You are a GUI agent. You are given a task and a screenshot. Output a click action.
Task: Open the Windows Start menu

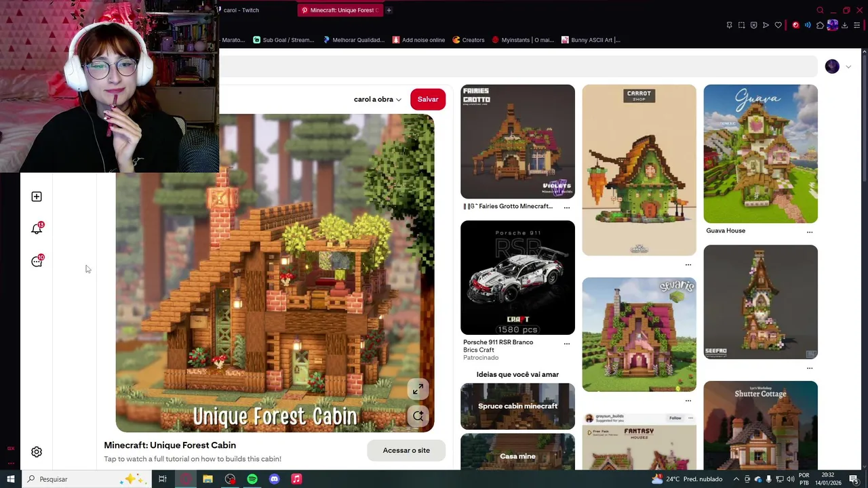pyautogui.click(x=11, y=479)
